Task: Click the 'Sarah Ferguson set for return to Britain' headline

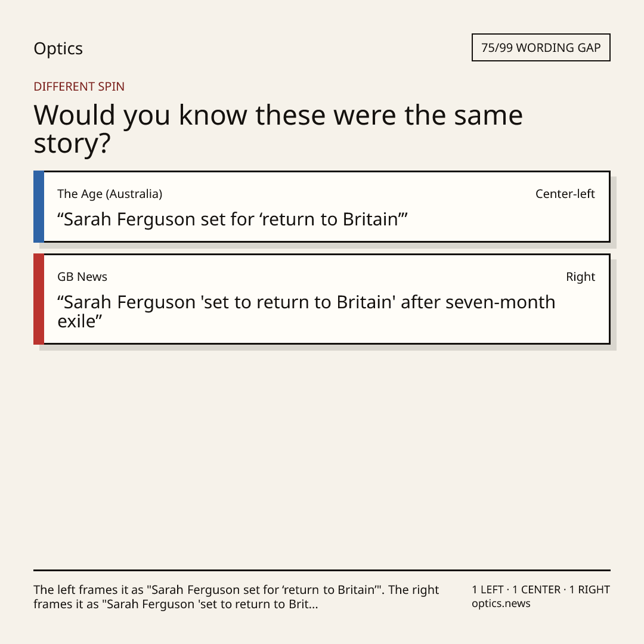Action: (x=233, y=219)
